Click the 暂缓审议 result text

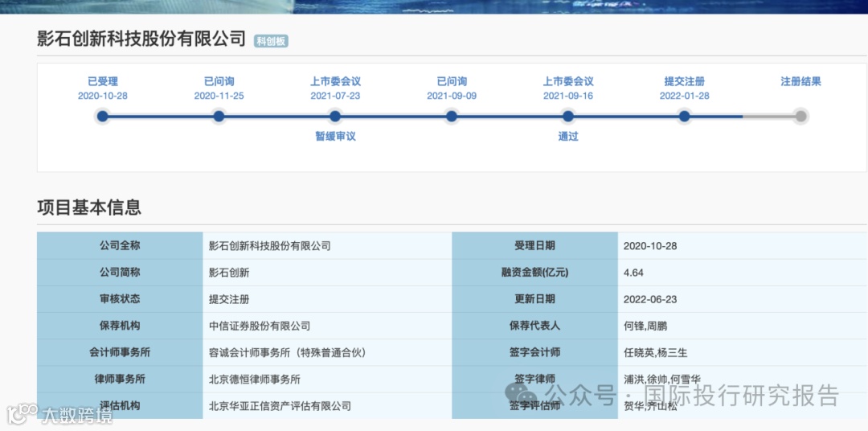(x=335, y=136)
